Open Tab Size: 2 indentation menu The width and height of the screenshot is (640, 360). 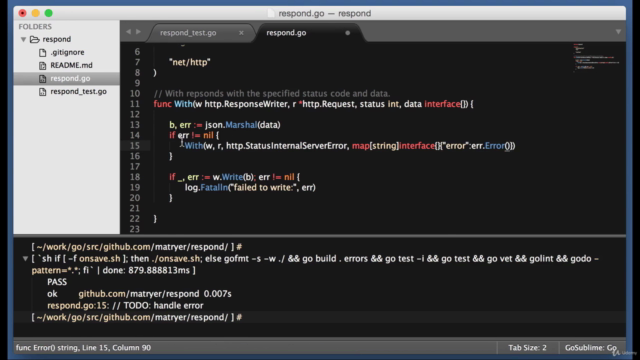(x=527, y=348)
